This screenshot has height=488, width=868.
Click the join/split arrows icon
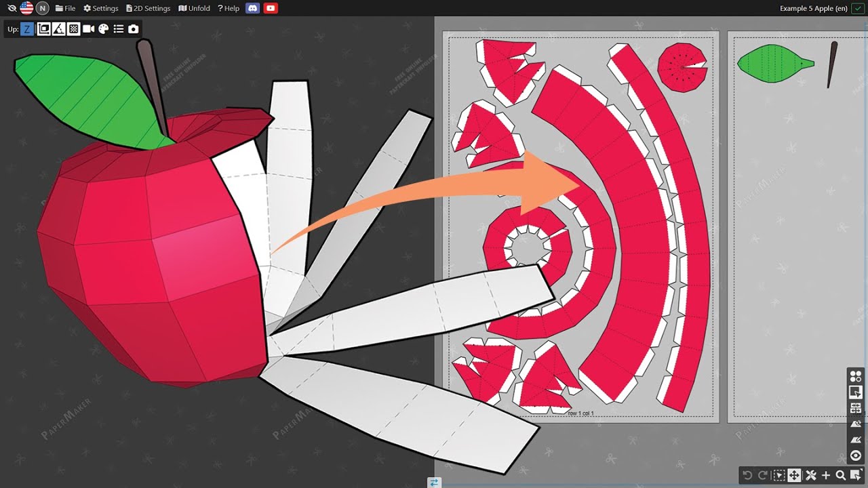[x=856, y=408]
